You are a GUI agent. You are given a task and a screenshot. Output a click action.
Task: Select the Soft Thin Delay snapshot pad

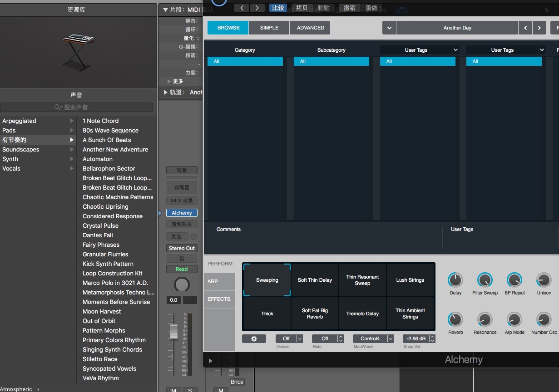[x=315, y=280]
